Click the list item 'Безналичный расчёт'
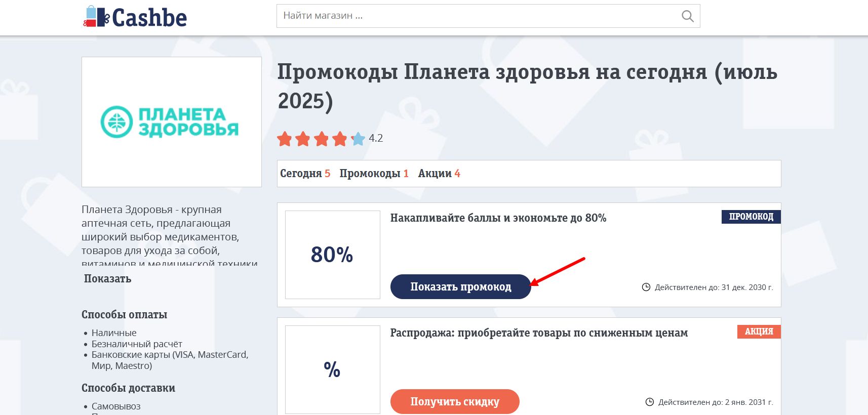 [x=137, y=344]
